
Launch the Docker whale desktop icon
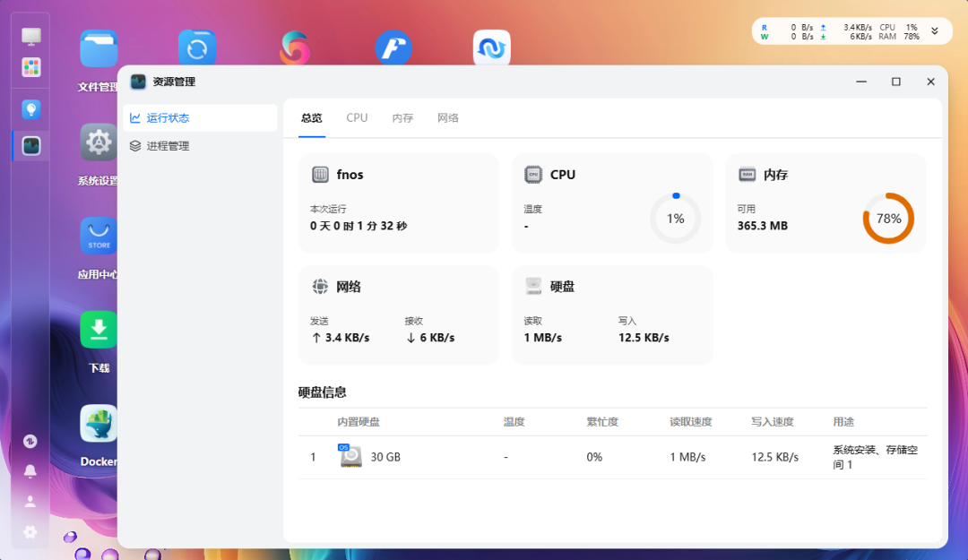pos(99,424)
